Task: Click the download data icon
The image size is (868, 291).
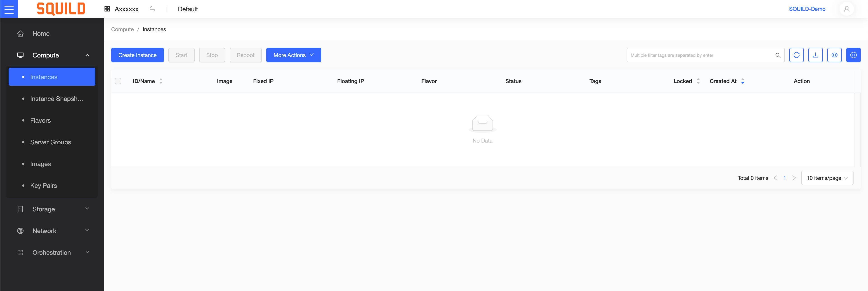Action: pyautogui.click(x=815, y=55)
